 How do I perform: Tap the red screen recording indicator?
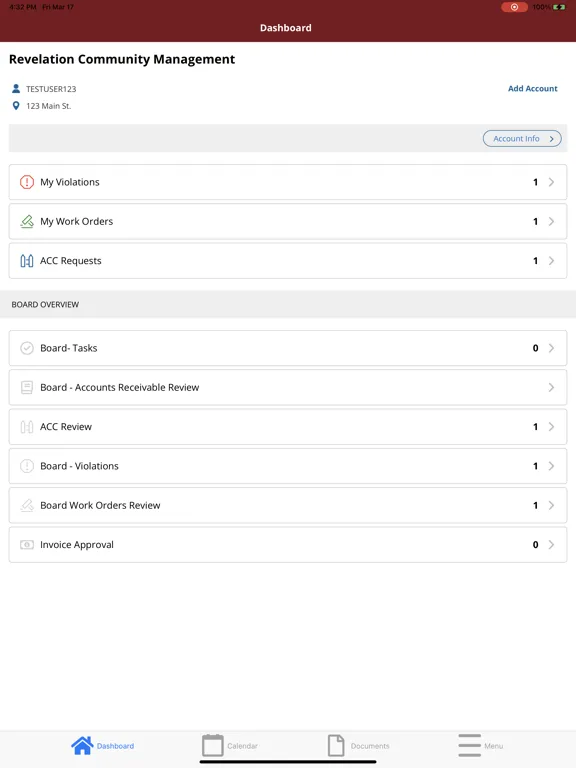pos(514,7)
